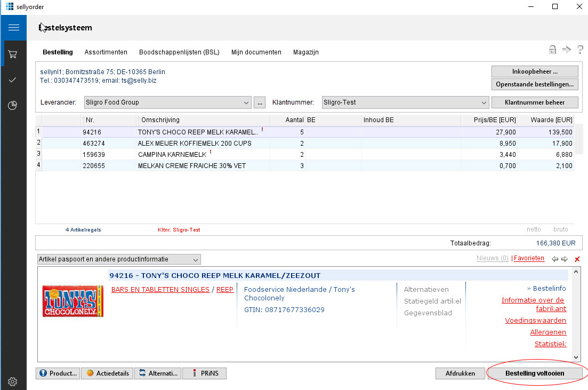The height and width of the screenshot is (390, 588).
Task: Go to previous article with left arrow
Action: (555, 259)
